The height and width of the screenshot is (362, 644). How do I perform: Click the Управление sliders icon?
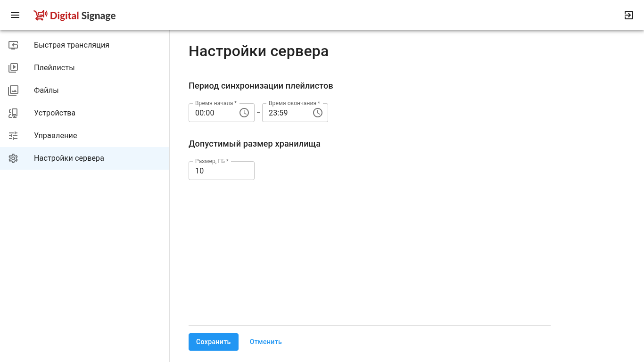13,136
